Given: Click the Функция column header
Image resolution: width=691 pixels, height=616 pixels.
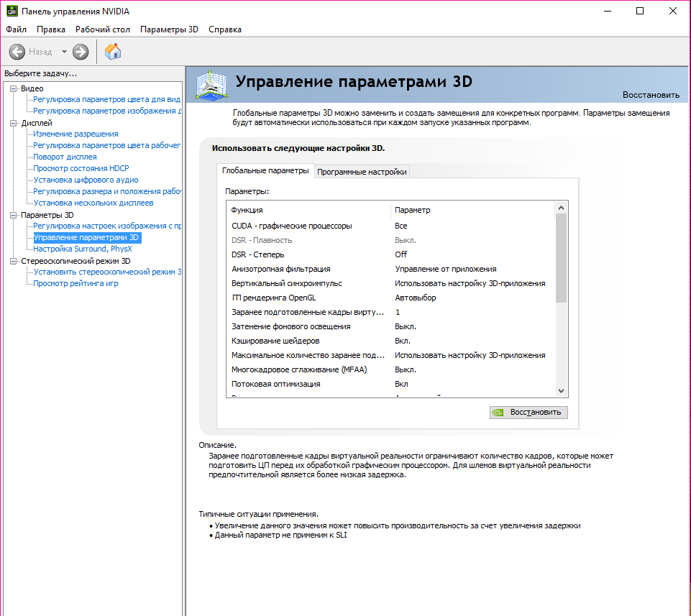Looking at the screenshot, I should click(308, 210).
